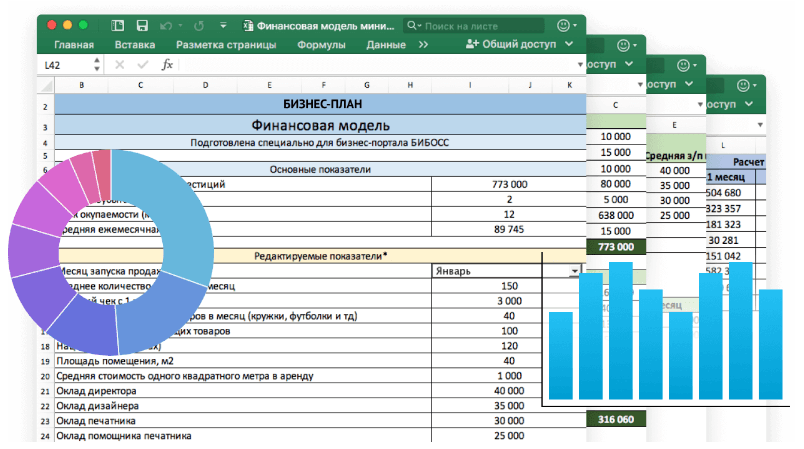Image resolution: width=804 pixels, height=449 pixels.
Task: Click the Поиск на листе search field
Action: [x=473, y=26]
